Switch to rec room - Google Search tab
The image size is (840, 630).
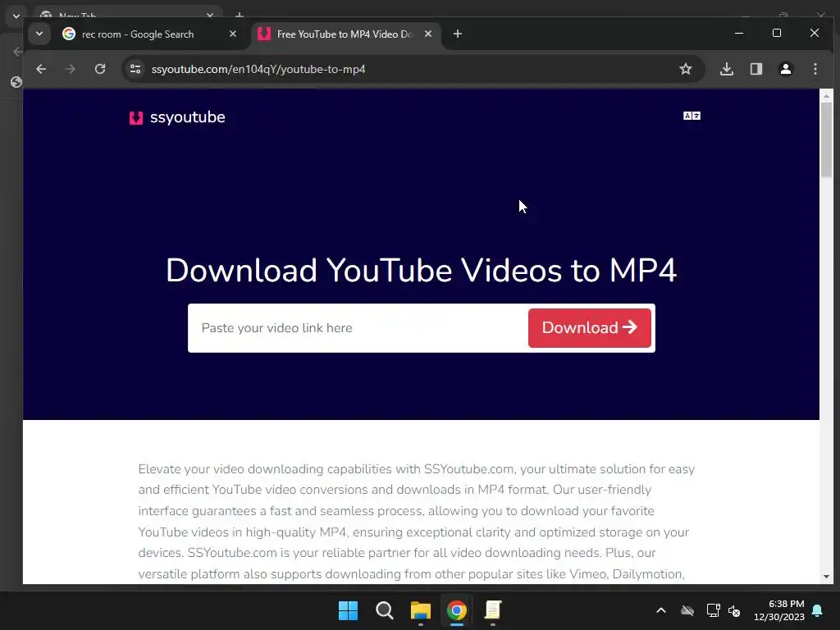pyautogui.click(x=138, y=34)
